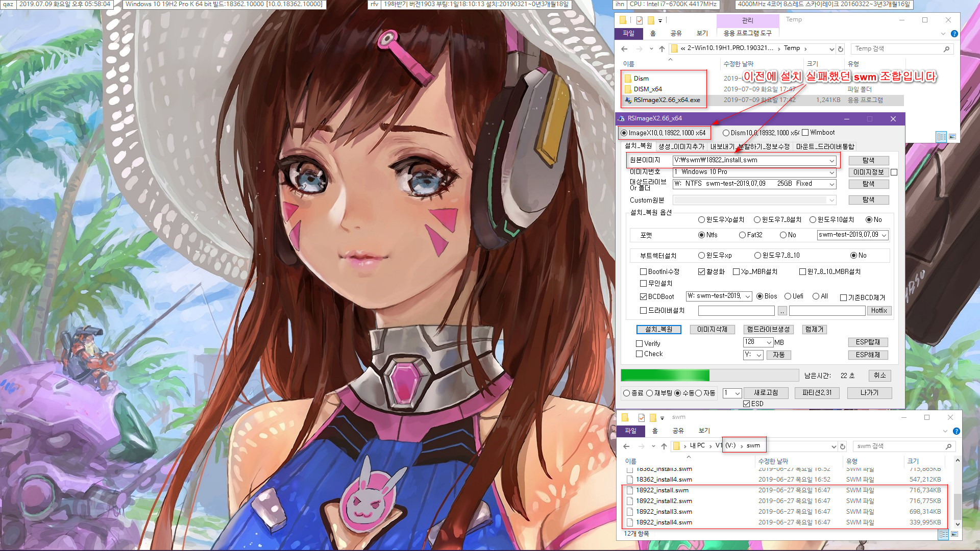This screenshot has width=980, height=551.
Task: Select the 18922_install.swm file icon
Action: tap(630, 490)
